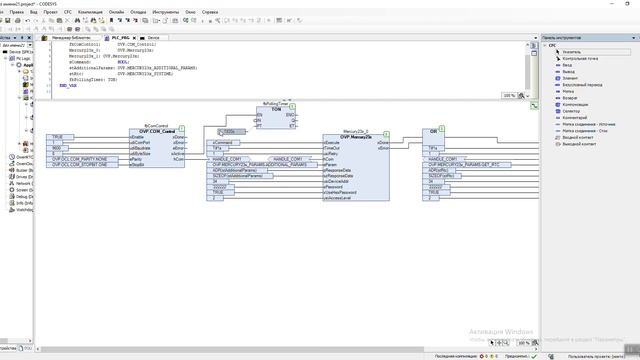640x360 pixels.
Task: Pick the Ввод input element
Action: [x=567, y=65]
